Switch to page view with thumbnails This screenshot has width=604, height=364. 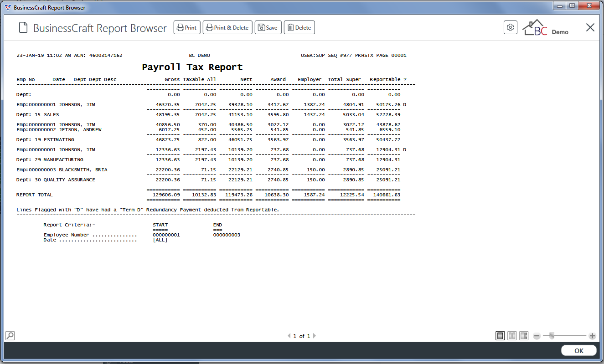coord(524,336)
